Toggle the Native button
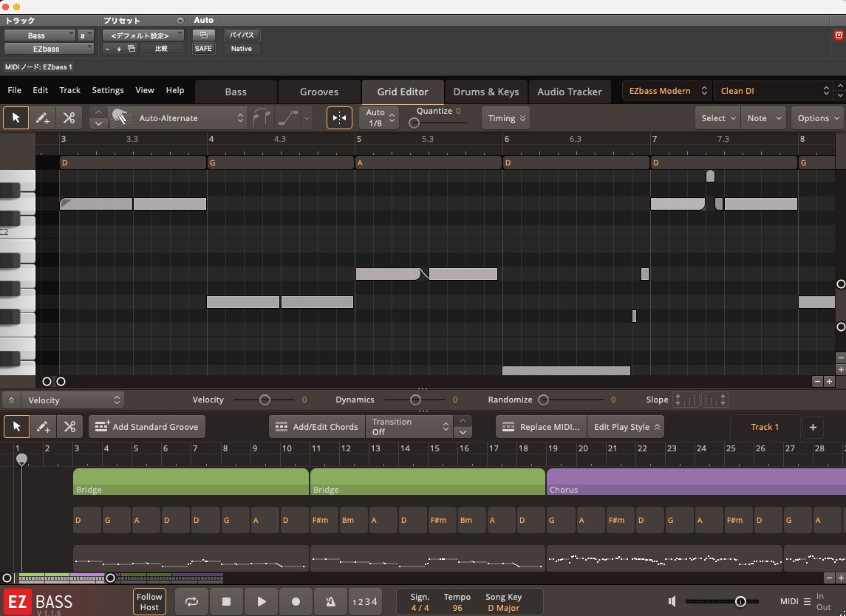The height and width of the screenshot is (616, 846). coord(241,49)
